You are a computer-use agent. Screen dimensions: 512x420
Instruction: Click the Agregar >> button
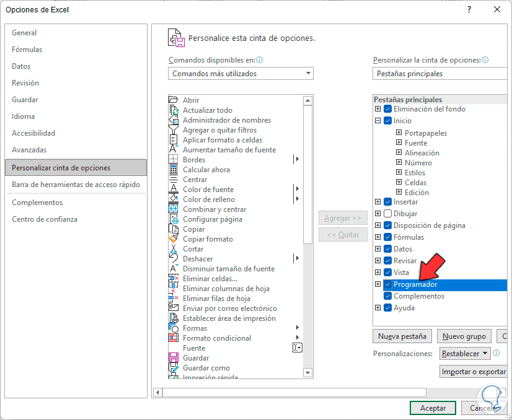(x=343, y=218)
